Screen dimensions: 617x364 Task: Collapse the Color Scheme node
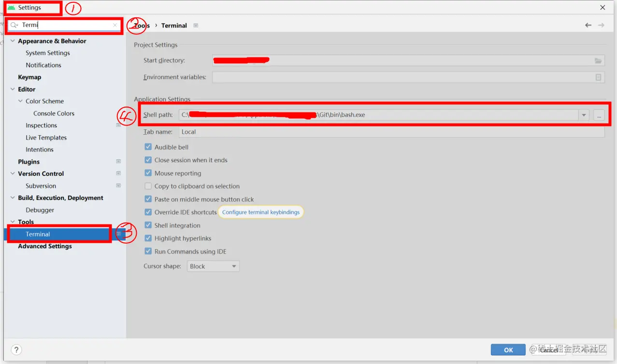20,101
